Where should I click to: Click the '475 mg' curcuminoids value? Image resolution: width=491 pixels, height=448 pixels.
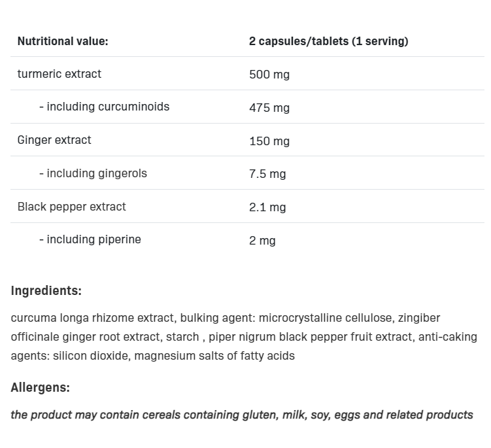point(269,108)
